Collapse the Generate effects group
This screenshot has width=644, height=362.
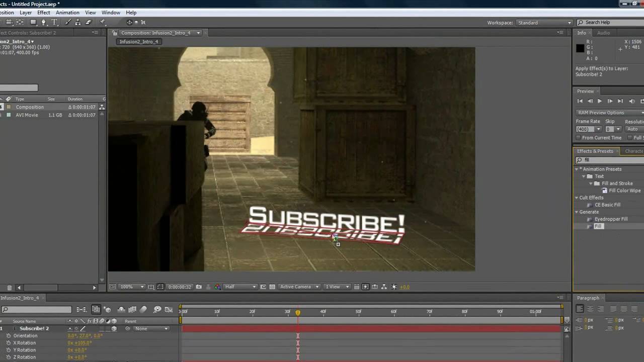coord(577,212)
